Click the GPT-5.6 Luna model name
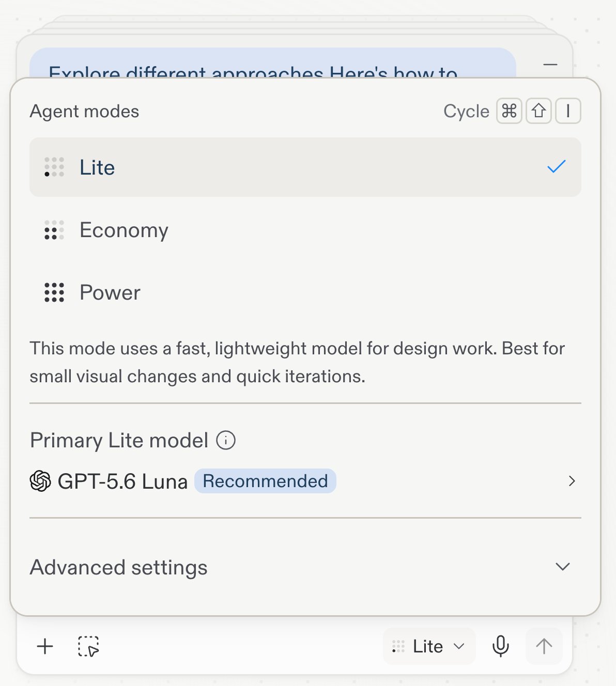The width and height of the screenshot is (616, 686). pyautogui.click(x=122, y=481)
